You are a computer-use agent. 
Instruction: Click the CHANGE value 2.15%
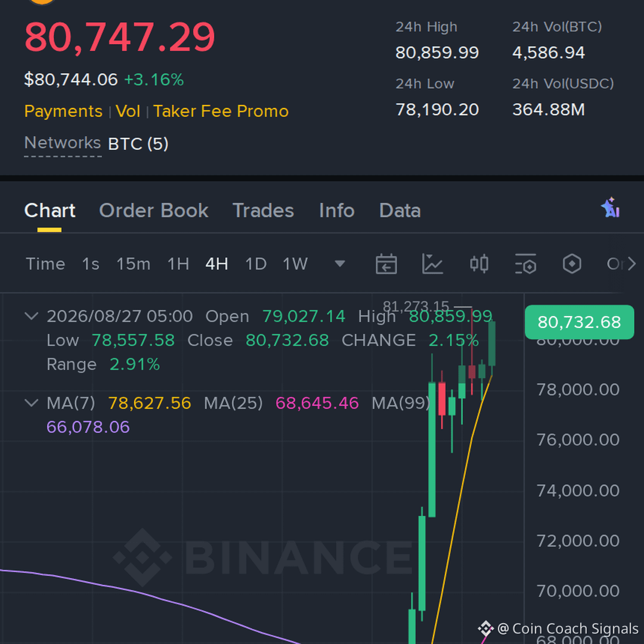(453, 340)
